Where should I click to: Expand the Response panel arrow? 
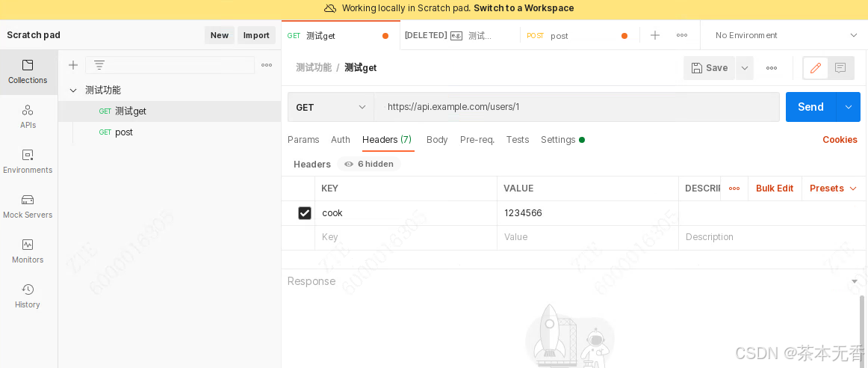coord(854,281)
